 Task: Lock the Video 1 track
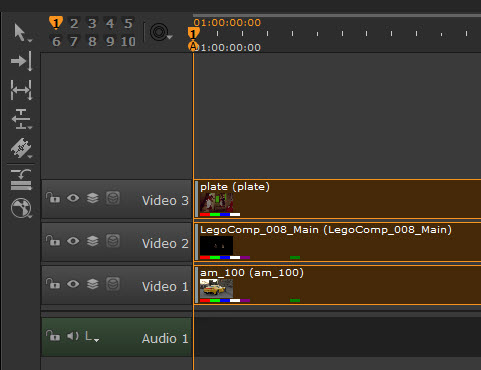pos(53,284)
